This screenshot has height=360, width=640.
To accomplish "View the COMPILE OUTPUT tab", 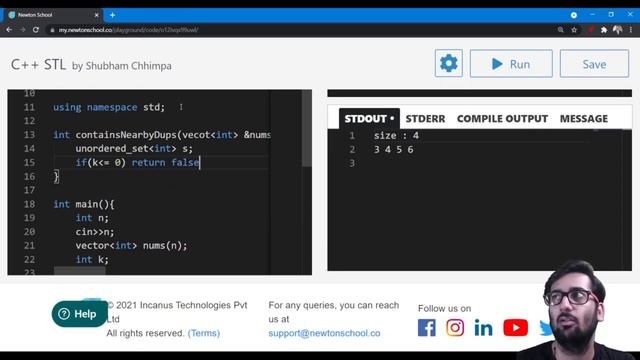I will point(502,119).
